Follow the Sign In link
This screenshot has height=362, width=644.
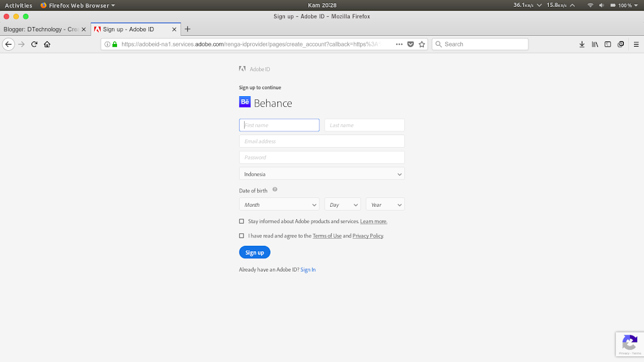click(308, 270)
